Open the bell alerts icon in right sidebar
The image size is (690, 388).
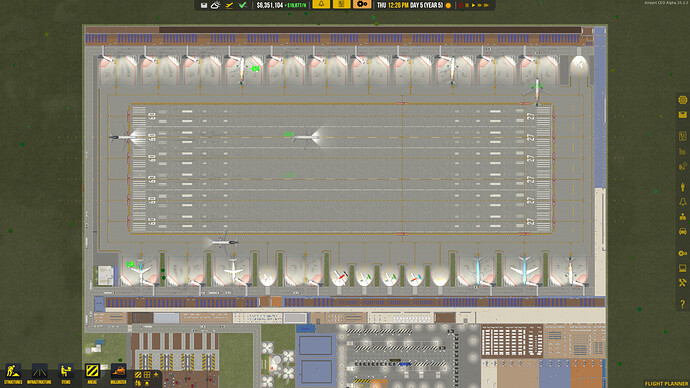[x=683, y=202]
